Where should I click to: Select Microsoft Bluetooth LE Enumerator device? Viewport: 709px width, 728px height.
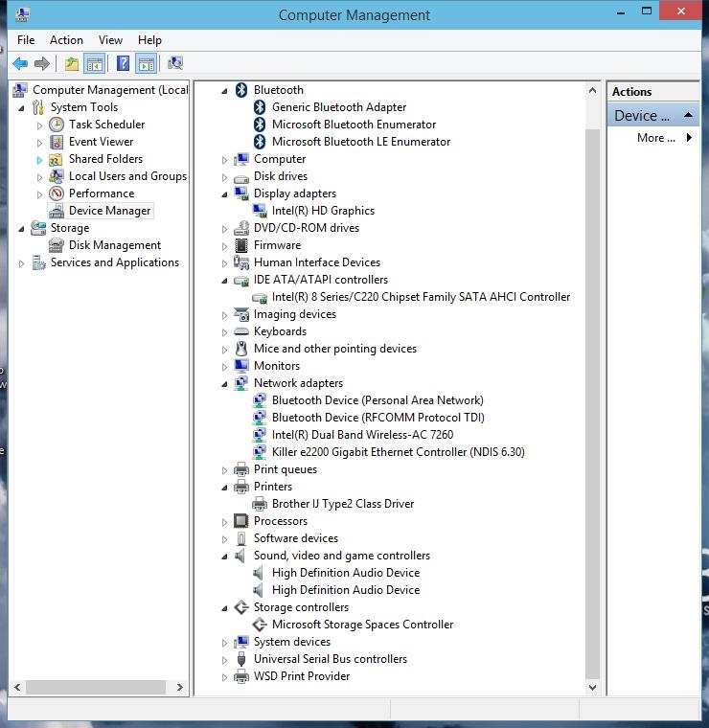(x=361, y=142)
